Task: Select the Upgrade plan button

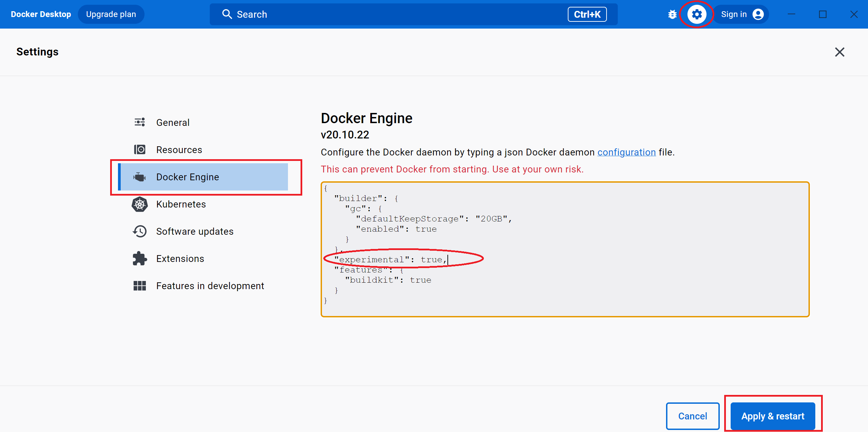Action: (x=111, y=14)
